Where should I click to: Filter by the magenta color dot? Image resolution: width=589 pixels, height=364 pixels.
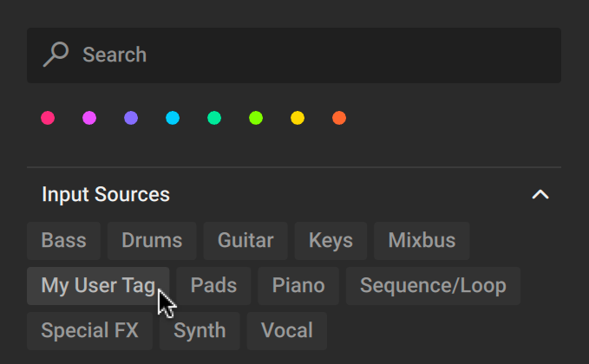click(x=89, y=118)
